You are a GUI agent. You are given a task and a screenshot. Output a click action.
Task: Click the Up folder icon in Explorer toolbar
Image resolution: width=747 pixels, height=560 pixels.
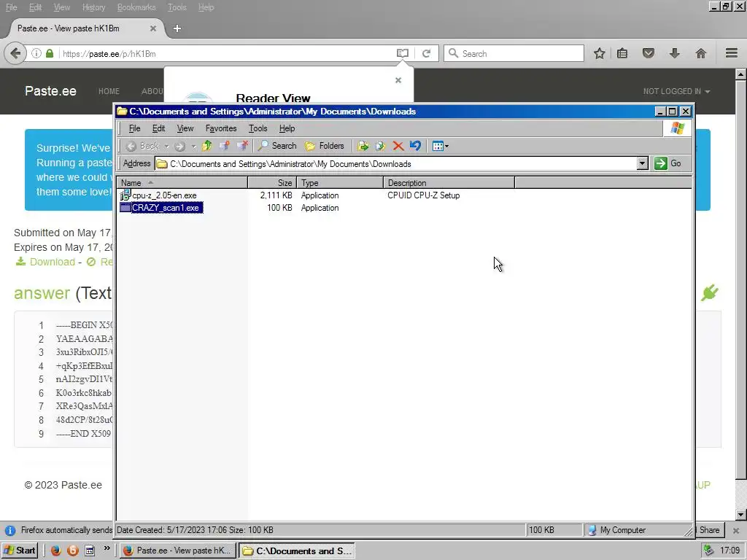point(206,146)
